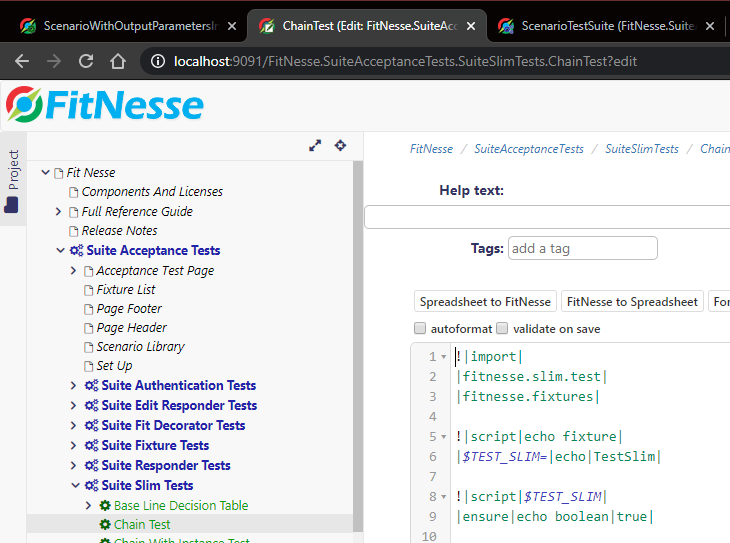Open Release Notes in the tree

pos(120,231)
